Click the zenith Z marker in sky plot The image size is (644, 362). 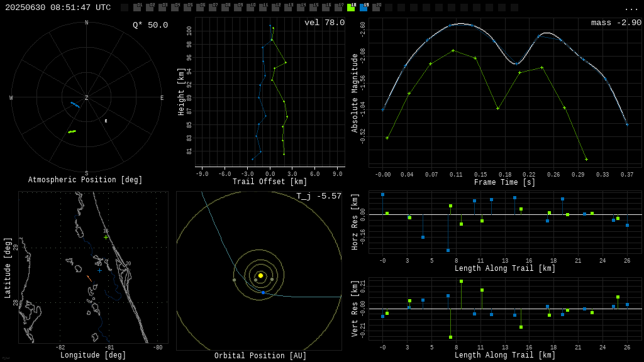(x=87, y=98)
